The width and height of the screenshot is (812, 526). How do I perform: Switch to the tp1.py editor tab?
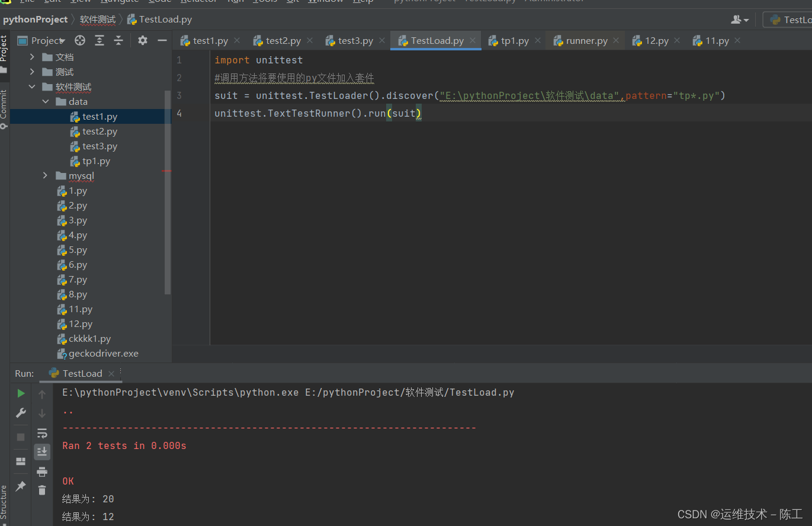click(515, 41)
